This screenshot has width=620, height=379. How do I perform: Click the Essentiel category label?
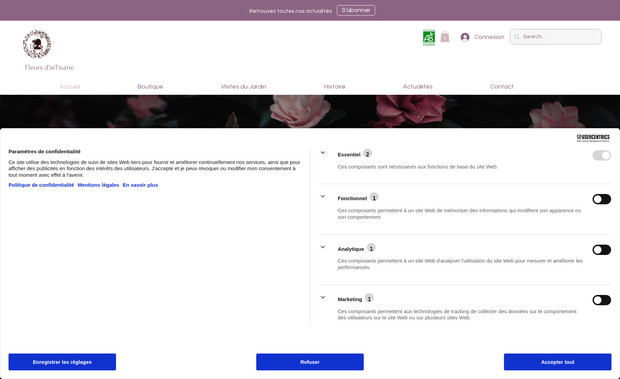349,155
